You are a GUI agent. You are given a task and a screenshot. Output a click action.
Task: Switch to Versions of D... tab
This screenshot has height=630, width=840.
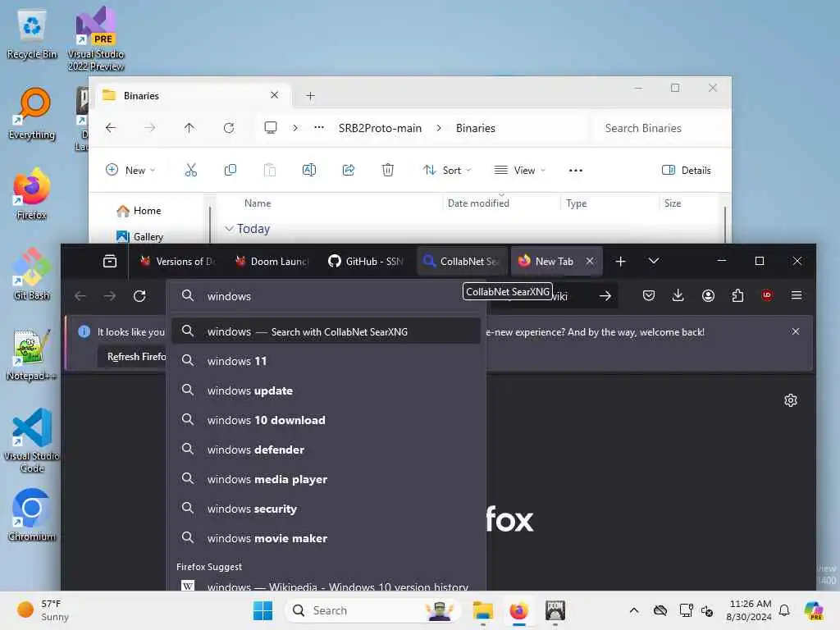pyautogui.click(x=177, y=262)
